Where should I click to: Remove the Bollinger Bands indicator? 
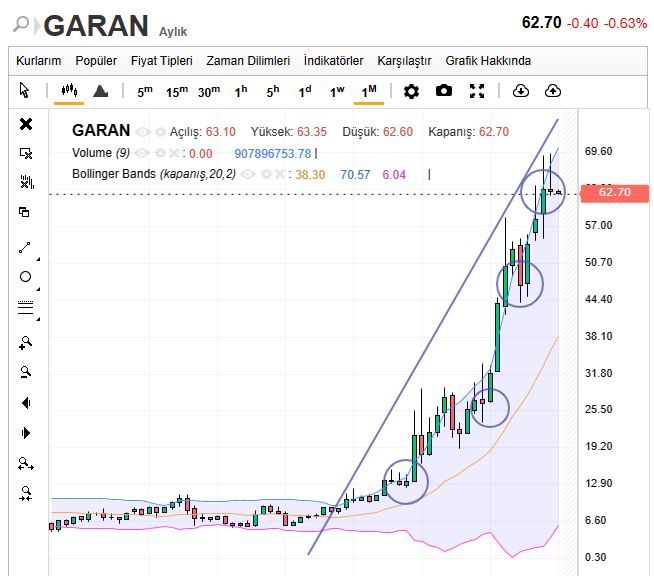(279, 174)
